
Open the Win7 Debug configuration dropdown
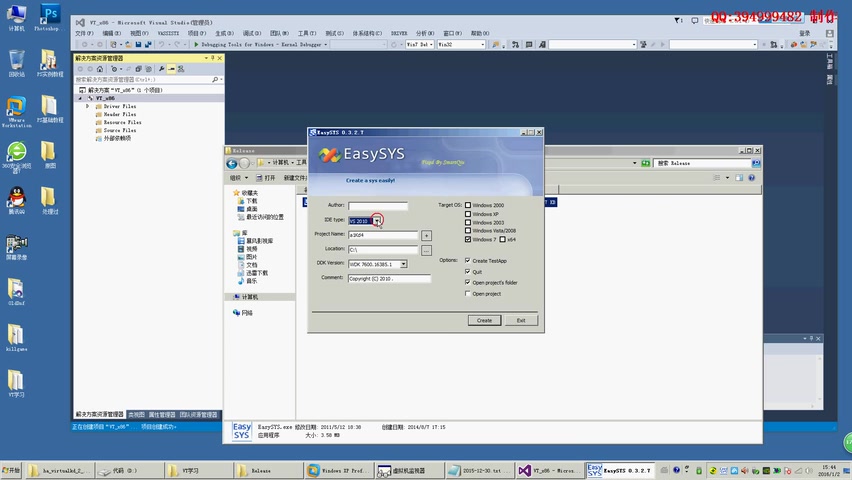(x=431, y=45)
